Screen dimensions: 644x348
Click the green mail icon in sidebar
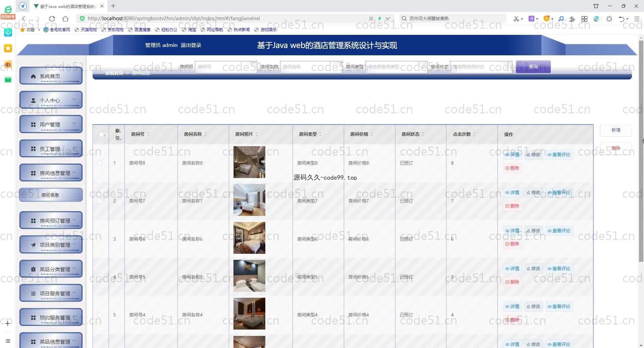coord(8,80)
